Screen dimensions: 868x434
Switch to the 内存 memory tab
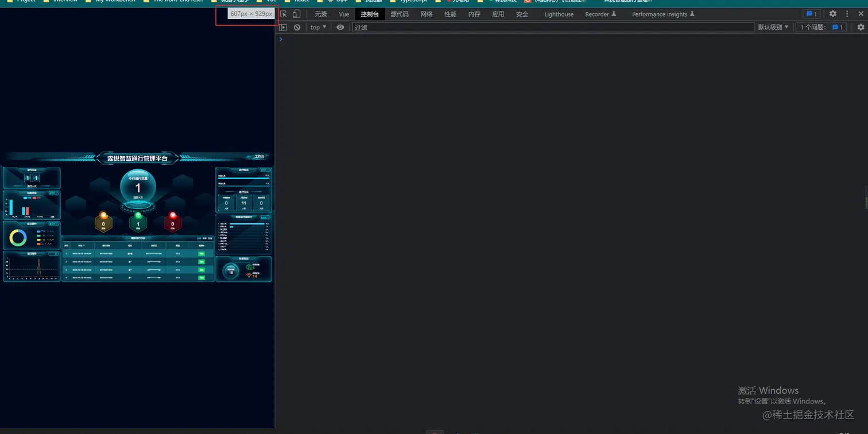[x=474, y=14]
